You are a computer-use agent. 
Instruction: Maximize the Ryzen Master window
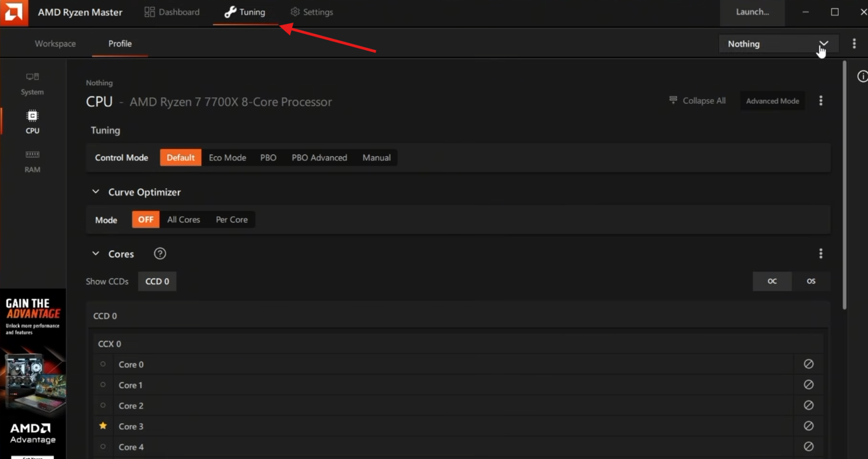coord(835,12)
